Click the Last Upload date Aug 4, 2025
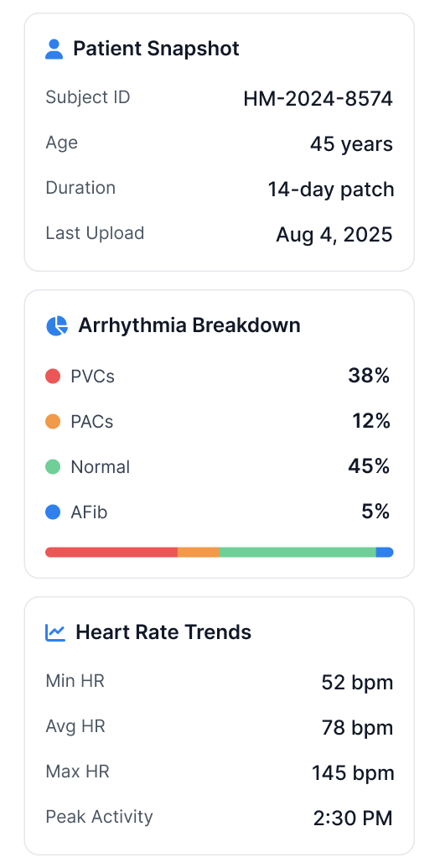Screen dimensions: 440x868 [334, 236]
